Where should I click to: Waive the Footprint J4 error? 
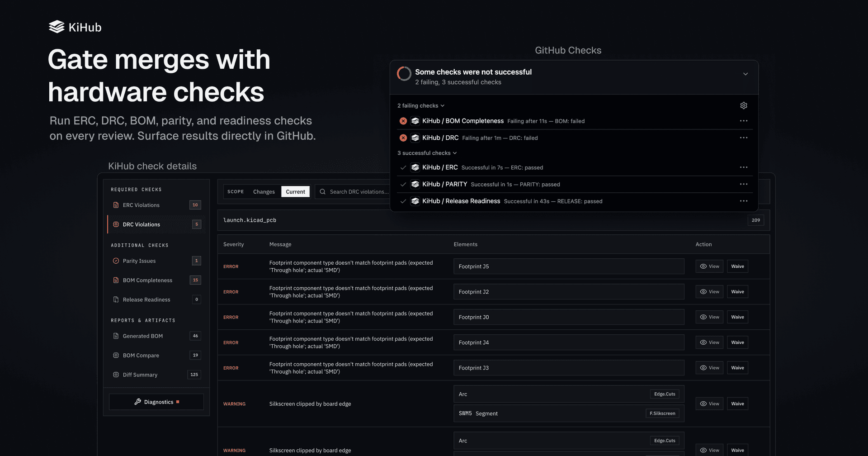point(737,342)
